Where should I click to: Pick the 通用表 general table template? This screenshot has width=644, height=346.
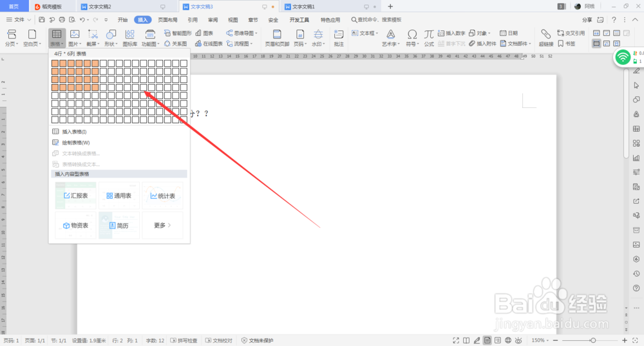118,196
